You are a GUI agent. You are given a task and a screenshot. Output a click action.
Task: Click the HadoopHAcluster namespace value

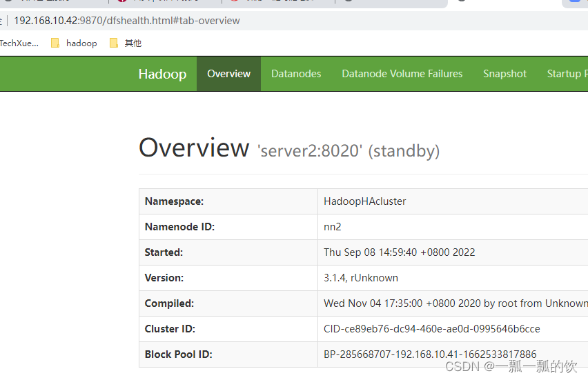pos(365,201)
